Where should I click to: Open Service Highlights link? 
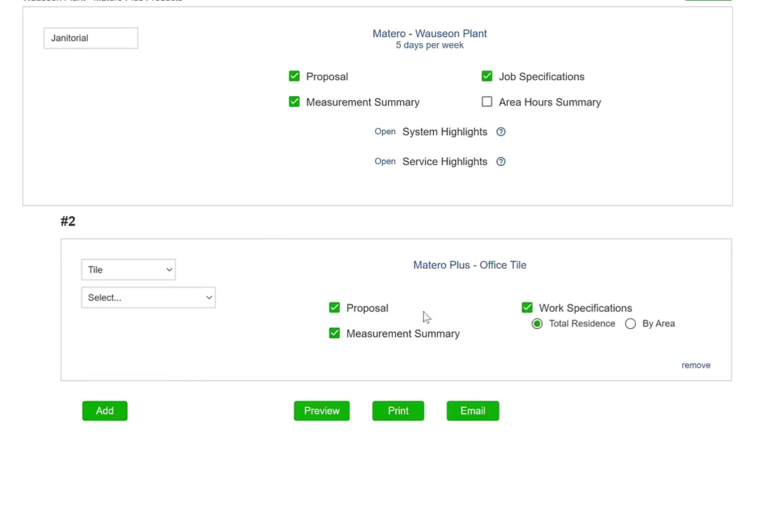[385, 162]
